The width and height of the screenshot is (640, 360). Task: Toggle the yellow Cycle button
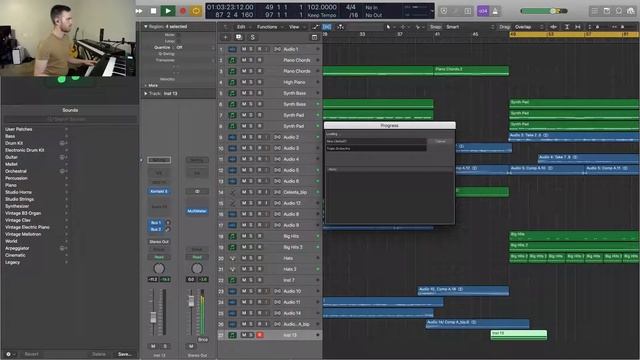[196, 11]
